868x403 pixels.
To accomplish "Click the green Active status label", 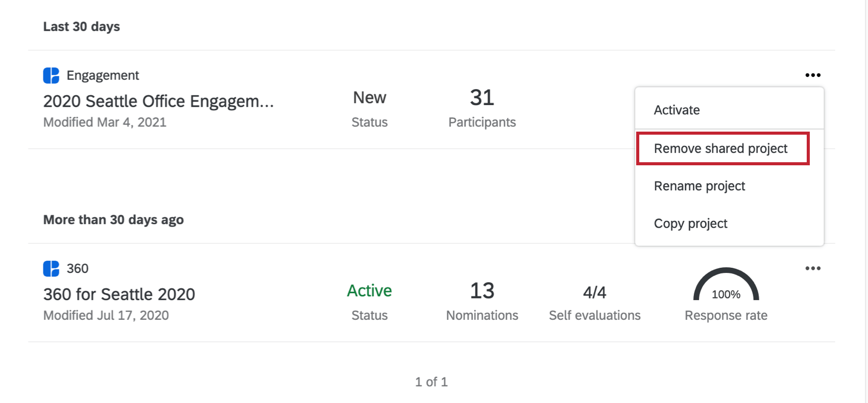I will click(x=369, y=291).
